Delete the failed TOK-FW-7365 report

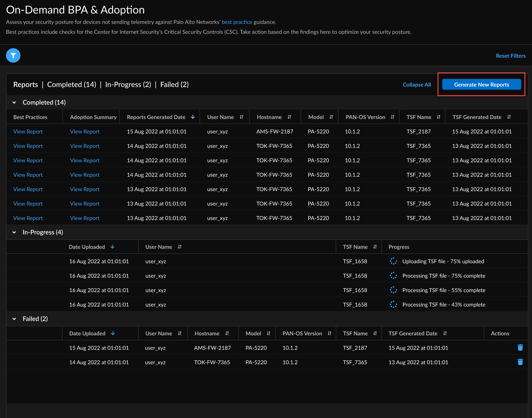point(520,362)
